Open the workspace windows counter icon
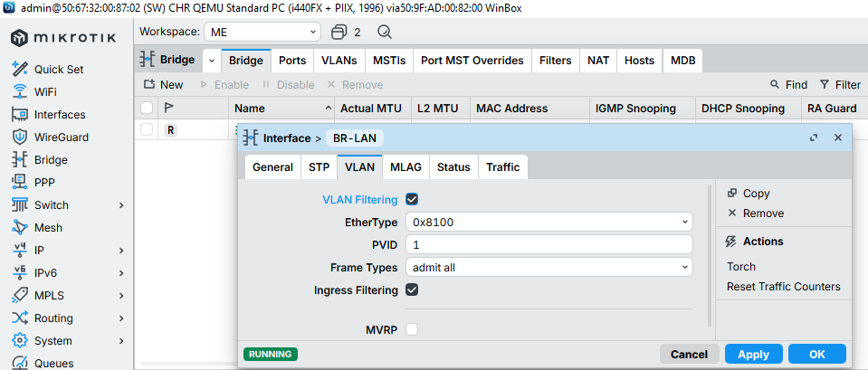868x370 pixels. click(340, 32)
